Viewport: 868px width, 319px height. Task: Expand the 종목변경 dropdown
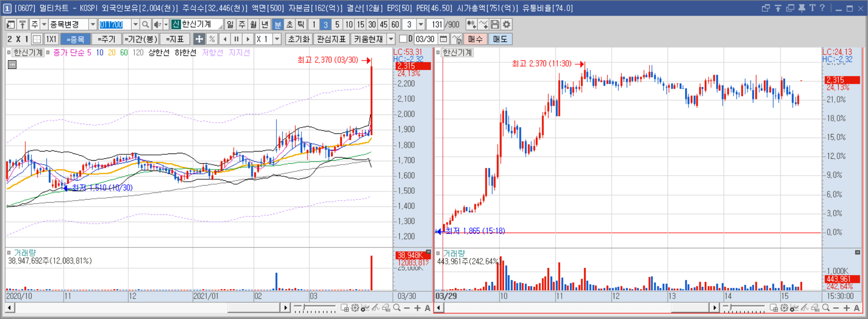[x=93, y=24]
